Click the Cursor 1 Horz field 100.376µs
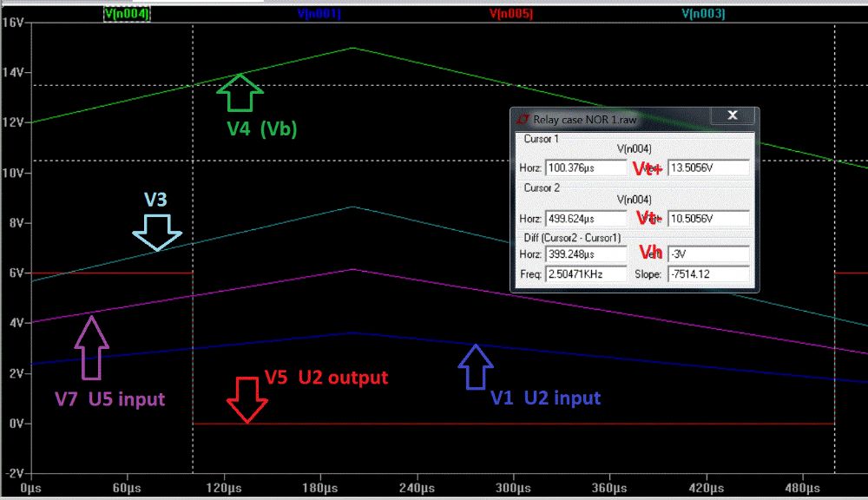Viewport: 868px width, 500px height. pos(586,168)
